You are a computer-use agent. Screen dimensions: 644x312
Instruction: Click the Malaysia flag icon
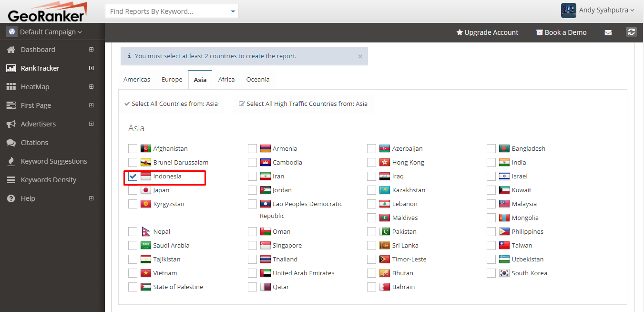(504, 204)
